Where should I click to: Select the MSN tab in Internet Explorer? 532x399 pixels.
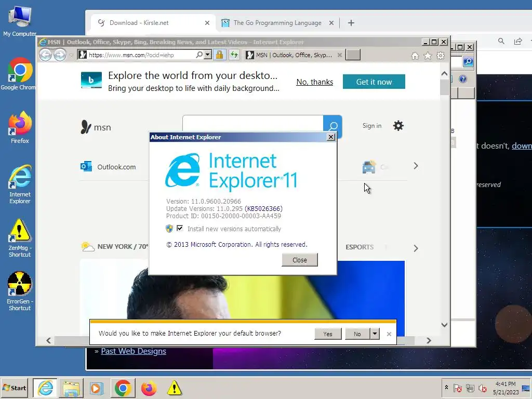(x=294, y=55)
